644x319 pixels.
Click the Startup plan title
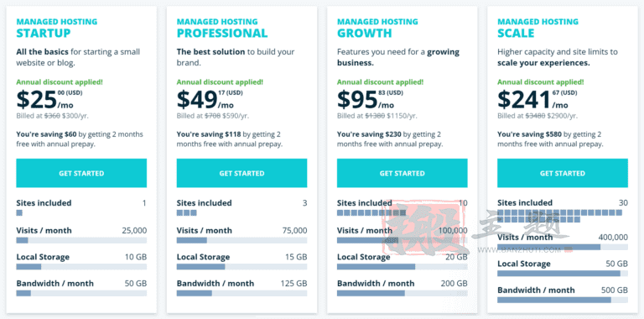(x=44, y=33)
